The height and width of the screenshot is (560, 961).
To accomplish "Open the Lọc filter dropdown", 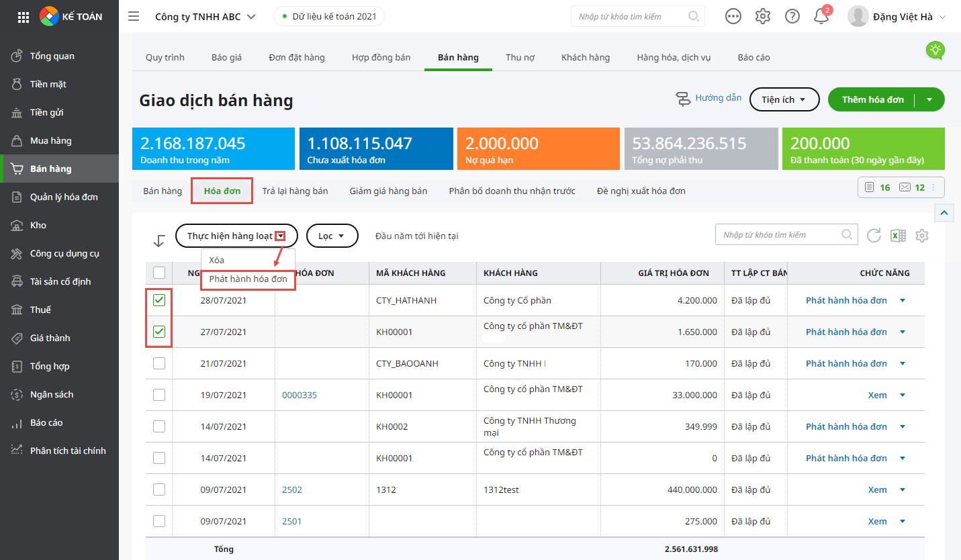I will 332,236.
